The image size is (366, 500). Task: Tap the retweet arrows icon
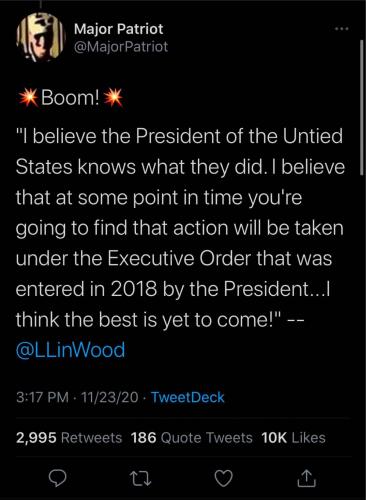coord(140,479)
